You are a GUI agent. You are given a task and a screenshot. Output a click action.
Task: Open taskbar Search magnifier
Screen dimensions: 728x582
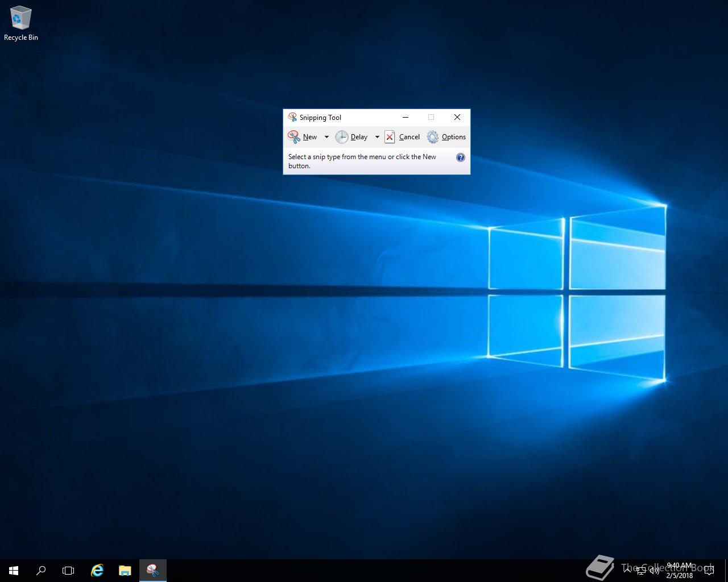[x=41, y=570]
